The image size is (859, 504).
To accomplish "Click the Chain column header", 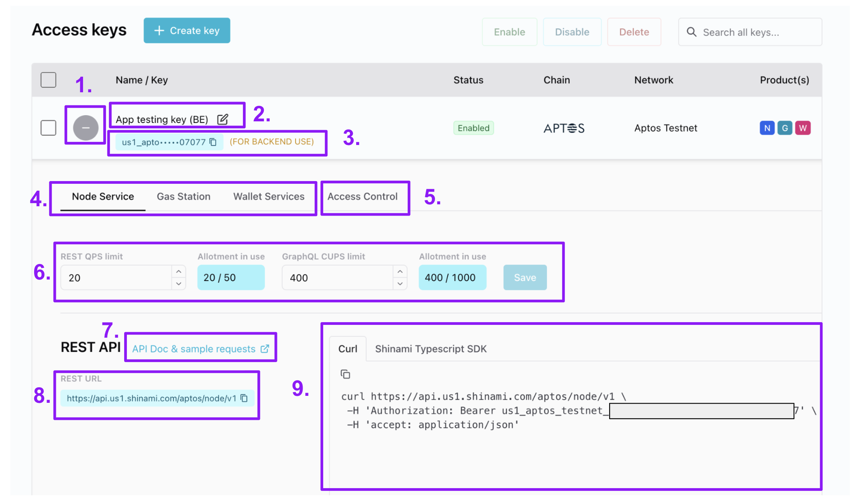I will 556,80.
